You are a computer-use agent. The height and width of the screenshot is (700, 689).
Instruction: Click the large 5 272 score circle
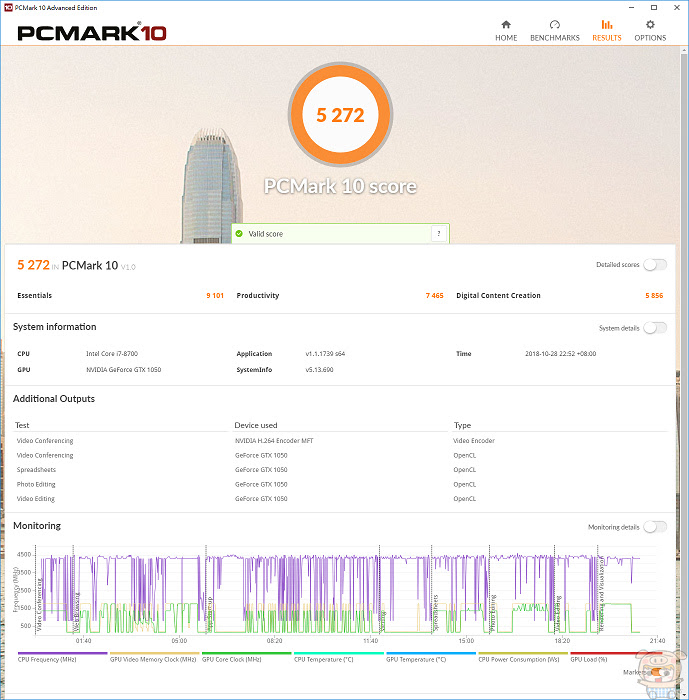[340, 115]
